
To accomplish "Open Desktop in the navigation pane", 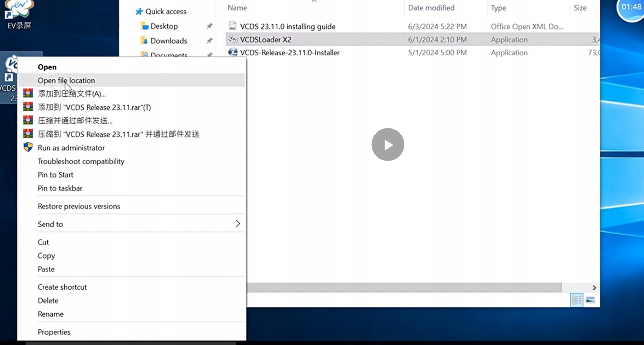I will click(164, 26).
